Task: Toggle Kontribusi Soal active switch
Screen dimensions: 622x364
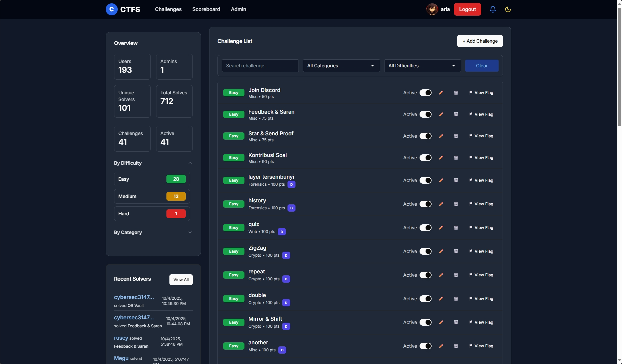Action: pyautogui.click(x=426, y=158)
